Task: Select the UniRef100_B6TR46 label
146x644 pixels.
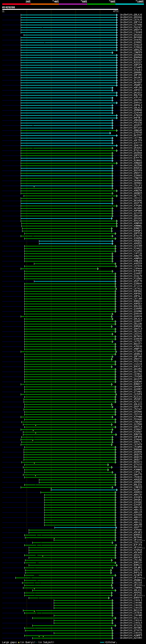Action: click(x=131, y=538)
